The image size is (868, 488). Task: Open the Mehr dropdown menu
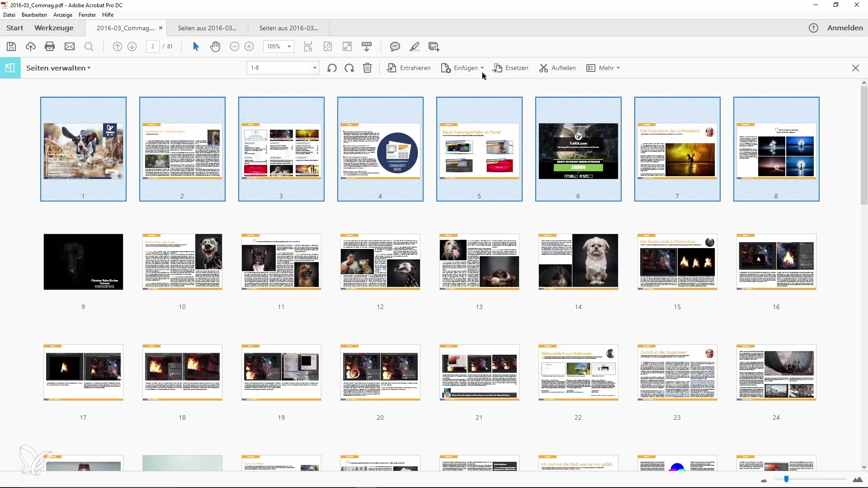(x=603, y=68)
